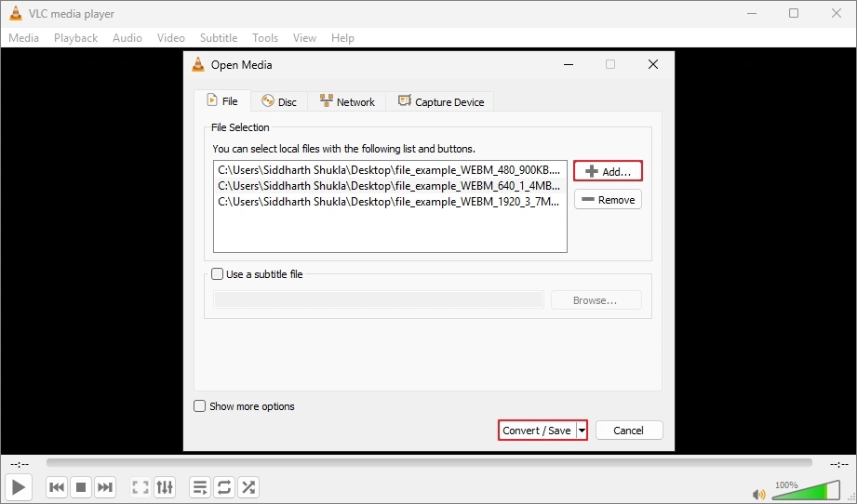Toggle random shuffle icon
Screen dimensions: 857x504
point(248,487)
